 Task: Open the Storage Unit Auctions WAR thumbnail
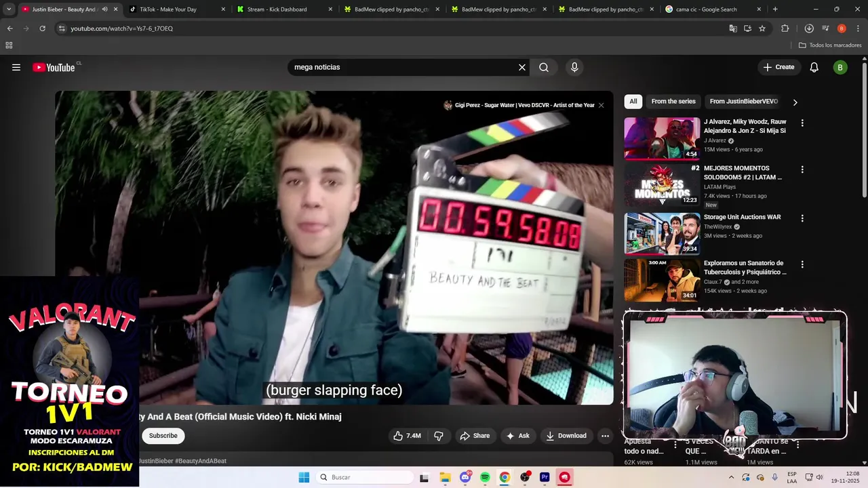pyautogui.click(x=662, y=233)
